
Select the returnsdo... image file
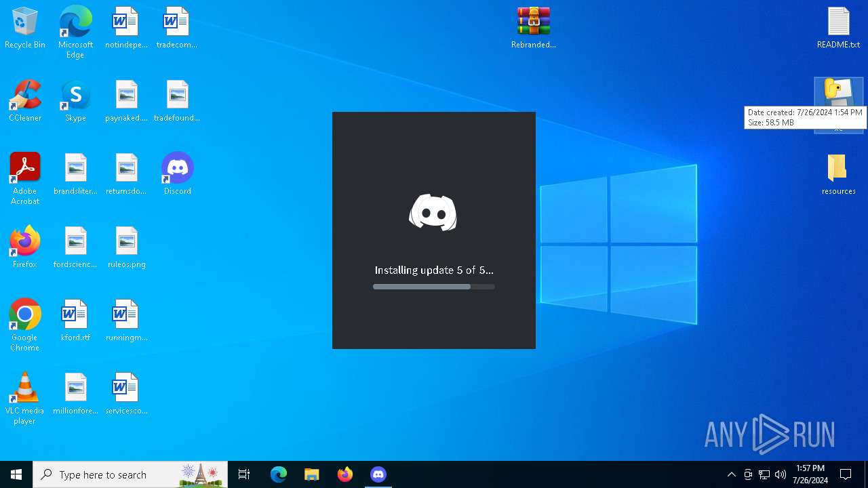click(x=126, y=175)
